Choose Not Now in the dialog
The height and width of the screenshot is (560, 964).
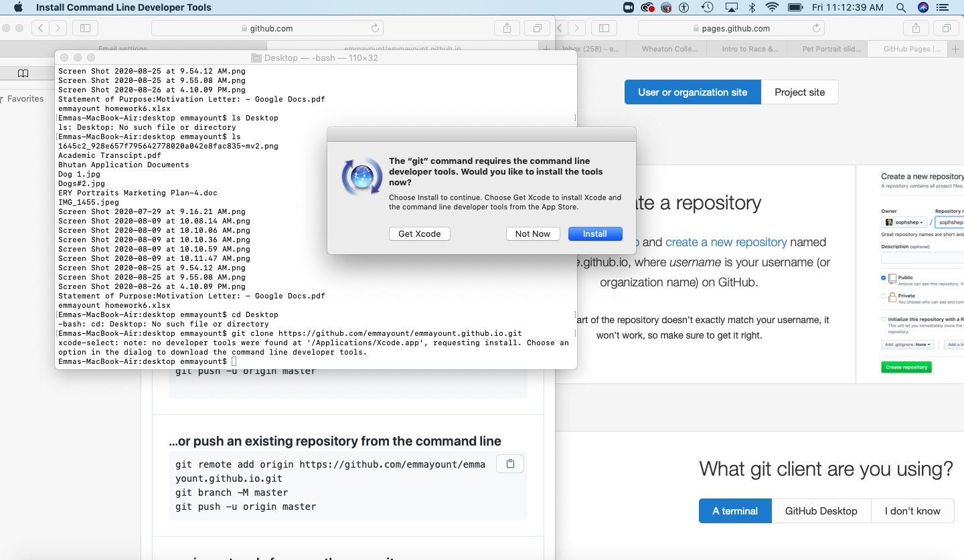point(533,234)
